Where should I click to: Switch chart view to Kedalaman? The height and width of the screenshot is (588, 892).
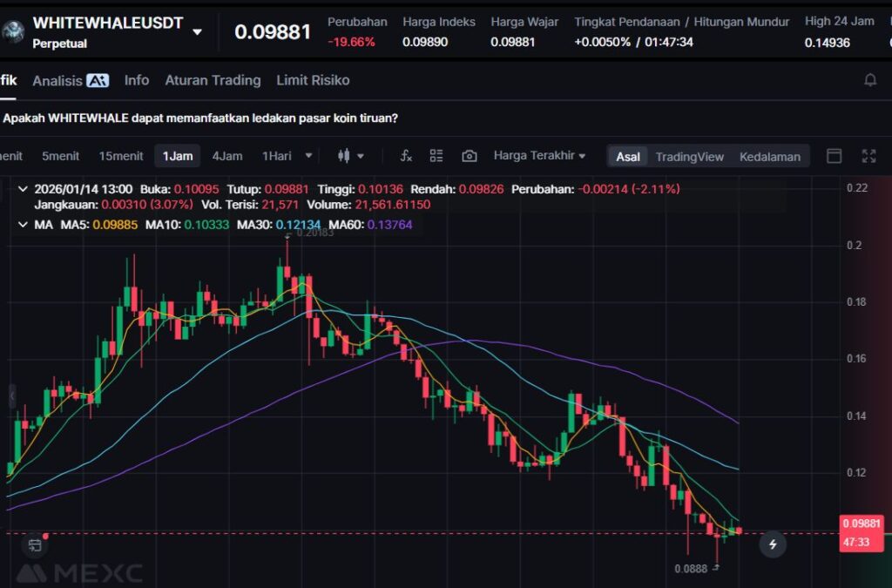[769, 157]
